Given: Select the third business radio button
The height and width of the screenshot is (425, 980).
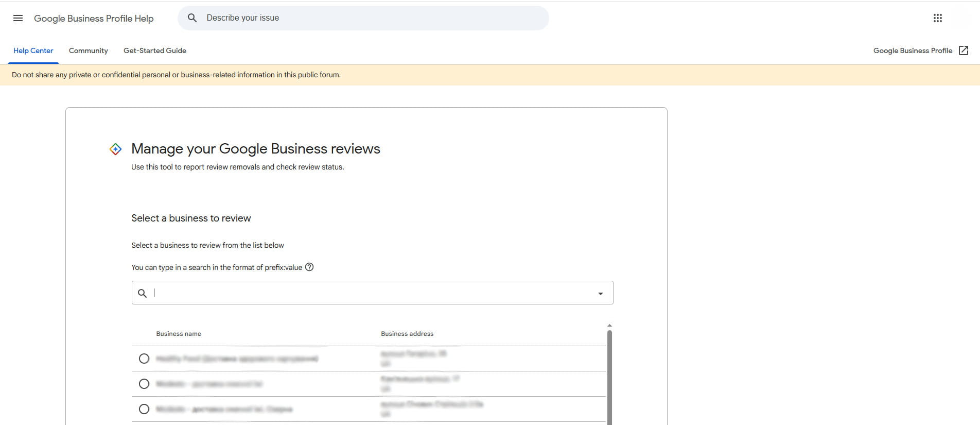Looking at the screenshot, I should click(x=144, y=409).
